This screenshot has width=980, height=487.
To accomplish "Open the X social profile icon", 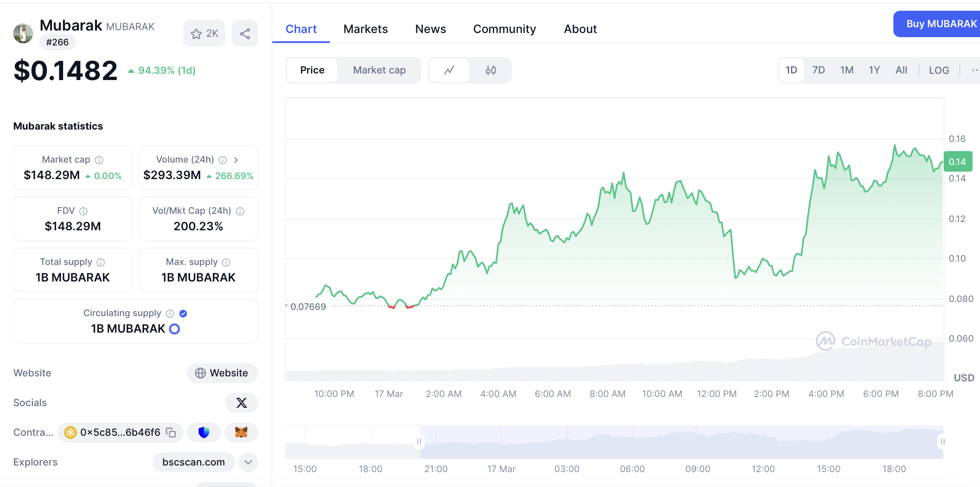I will [241, 402].
